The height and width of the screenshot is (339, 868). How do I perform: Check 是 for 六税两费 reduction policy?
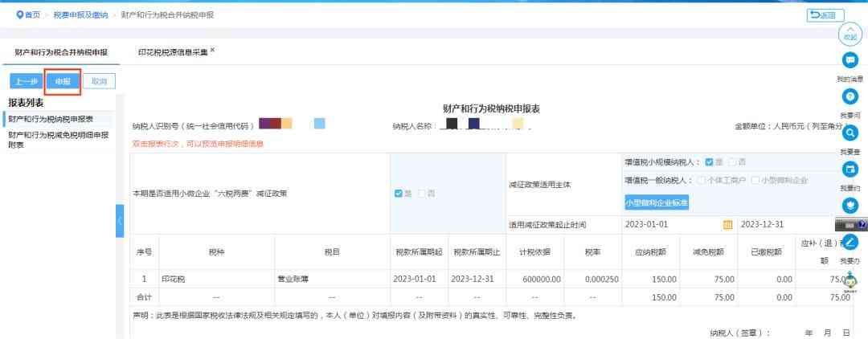point(399,194)
